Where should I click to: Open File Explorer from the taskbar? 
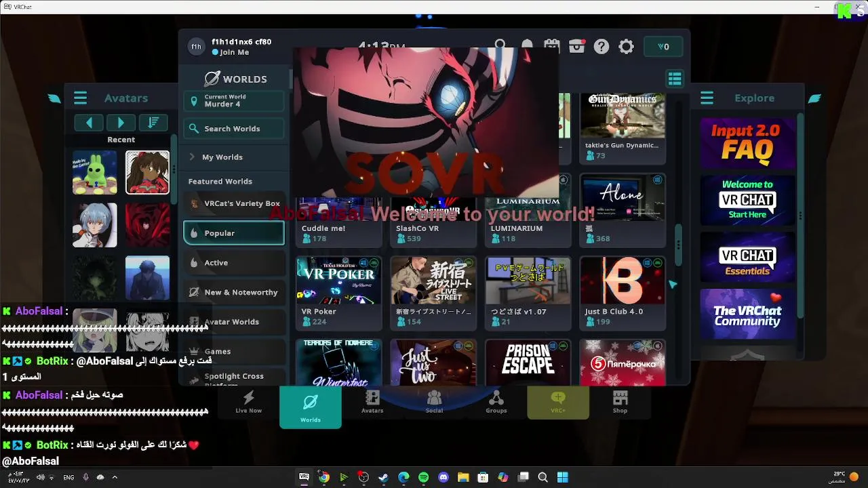pos(463,477)
